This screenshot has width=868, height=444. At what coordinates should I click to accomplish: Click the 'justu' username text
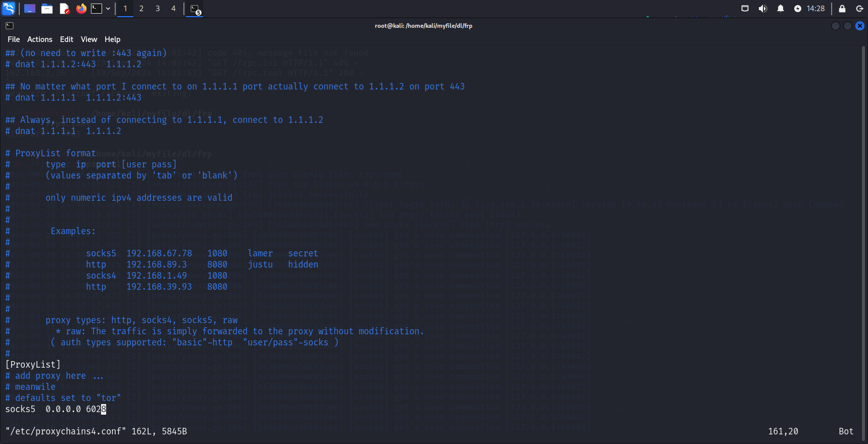coord(260,264)
